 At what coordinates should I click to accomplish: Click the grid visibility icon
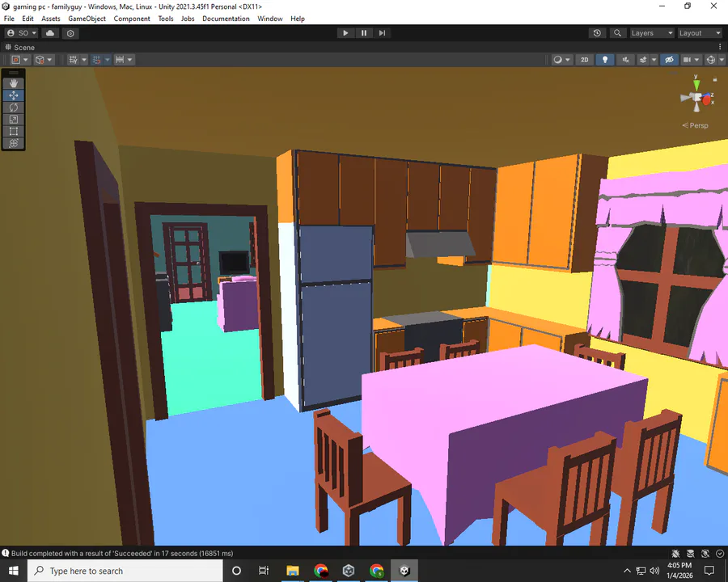[x=74, y=59]
